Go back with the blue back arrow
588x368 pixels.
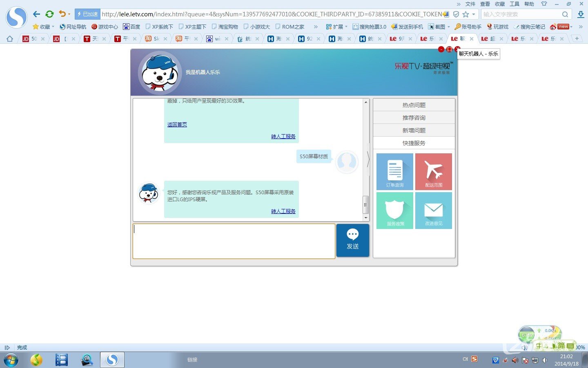click(36, 14)
